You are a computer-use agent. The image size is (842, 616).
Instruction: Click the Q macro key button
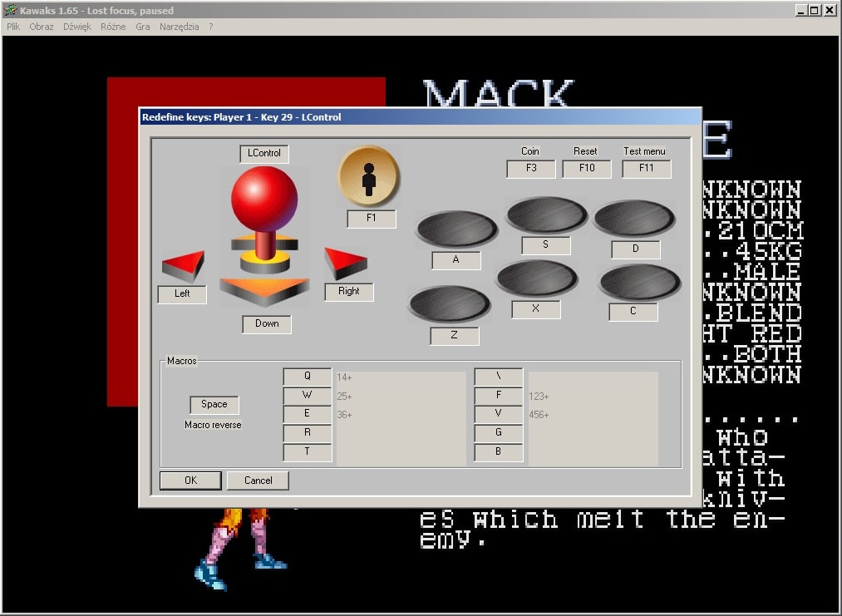[x=307, y=377]
